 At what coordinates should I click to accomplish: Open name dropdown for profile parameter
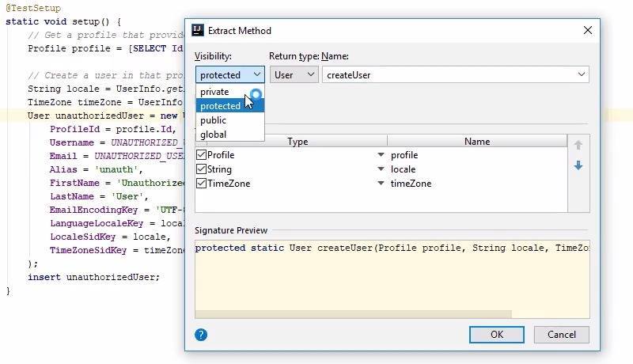381,155
